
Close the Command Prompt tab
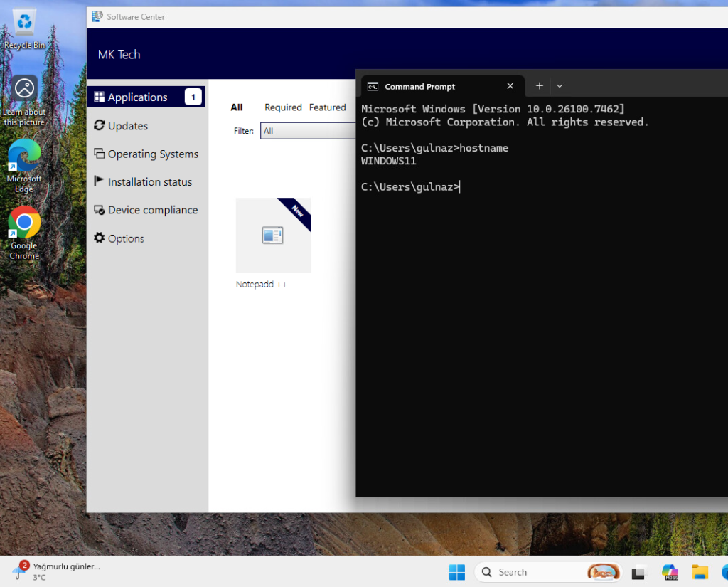pos(510,86)
